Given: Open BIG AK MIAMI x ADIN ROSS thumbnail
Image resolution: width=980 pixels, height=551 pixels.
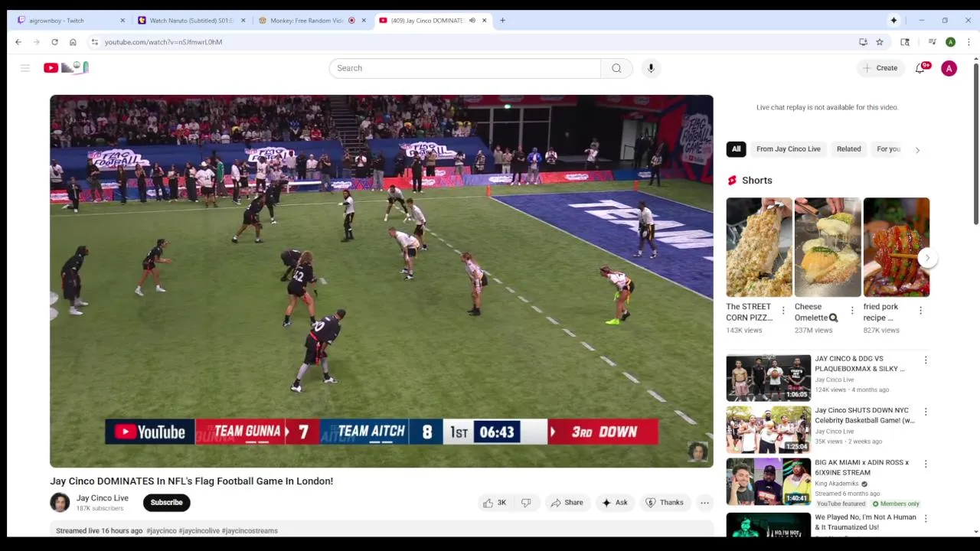Looking at the screenshot, I should [768, 481].
